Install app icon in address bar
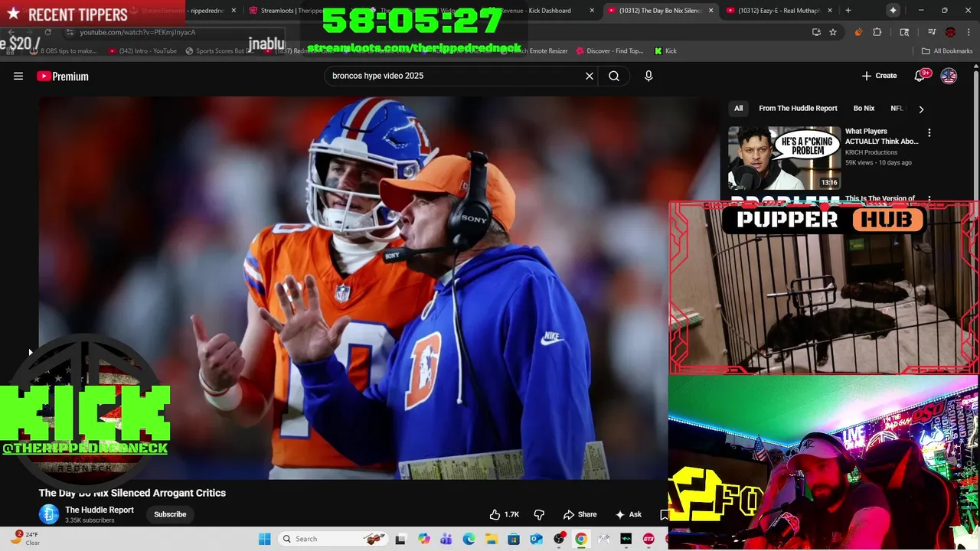Viewport: 980px width, 551px height. (x=816, y=32)
